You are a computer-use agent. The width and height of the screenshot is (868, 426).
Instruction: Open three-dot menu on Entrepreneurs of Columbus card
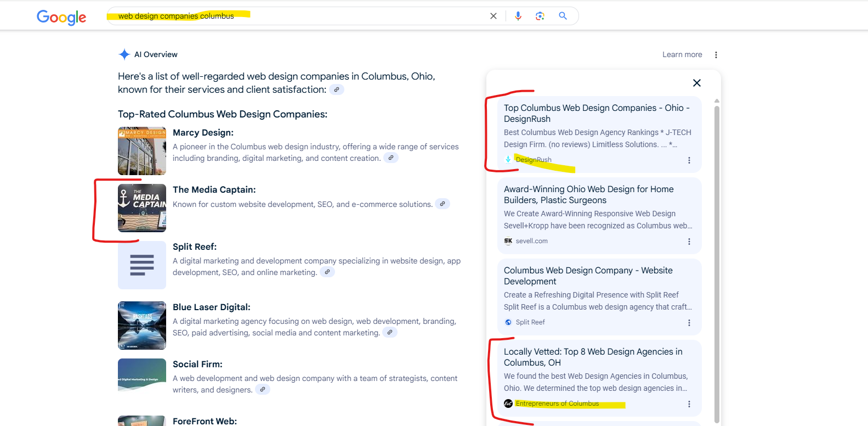[x=689, y=404]
